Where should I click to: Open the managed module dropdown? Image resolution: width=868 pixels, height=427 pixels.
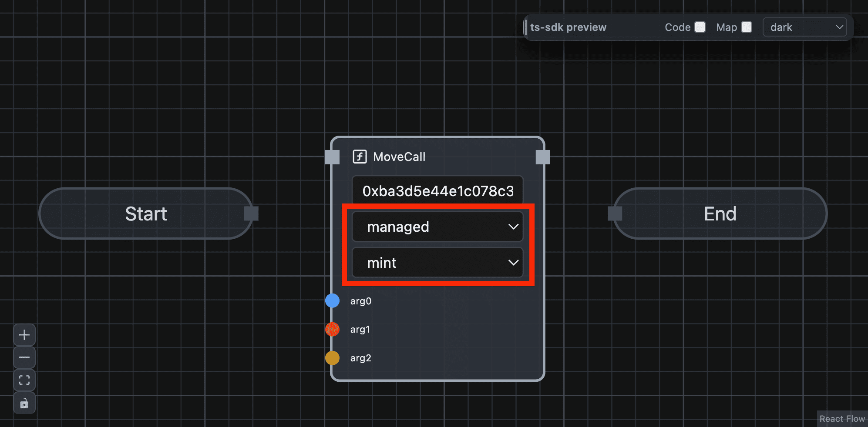coord(437,226)
